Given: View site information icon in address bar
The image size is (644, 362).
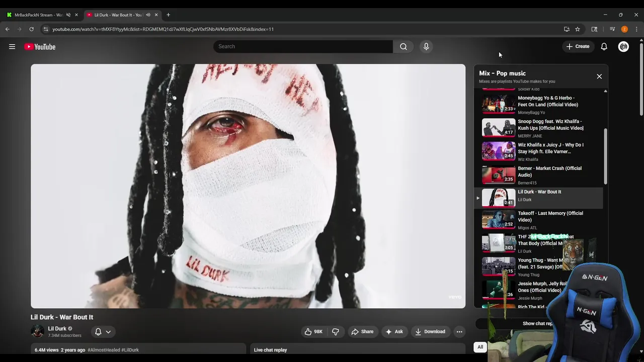Looking at the screenshot, I should coord(46,29).
